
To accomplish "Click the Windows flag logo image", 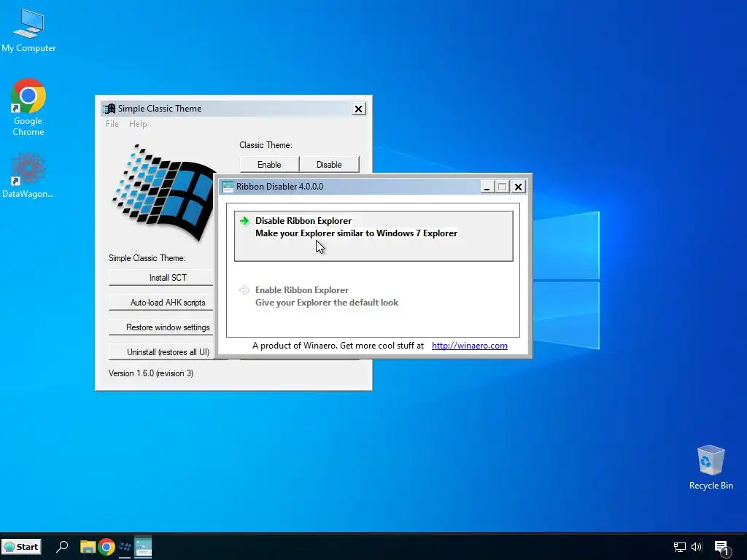I will (164, 192).
